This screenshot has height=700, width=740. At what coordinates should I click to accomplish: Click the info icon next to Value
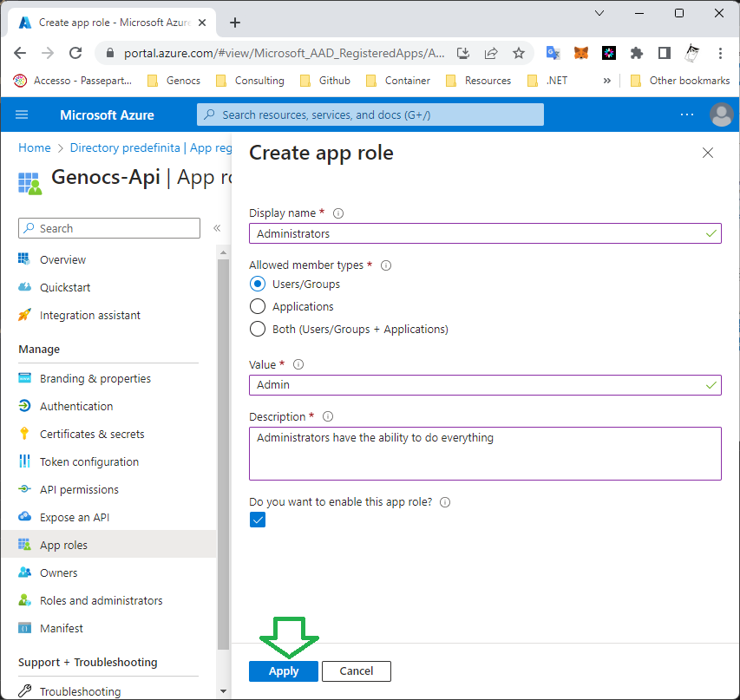(x=298, y=365)
